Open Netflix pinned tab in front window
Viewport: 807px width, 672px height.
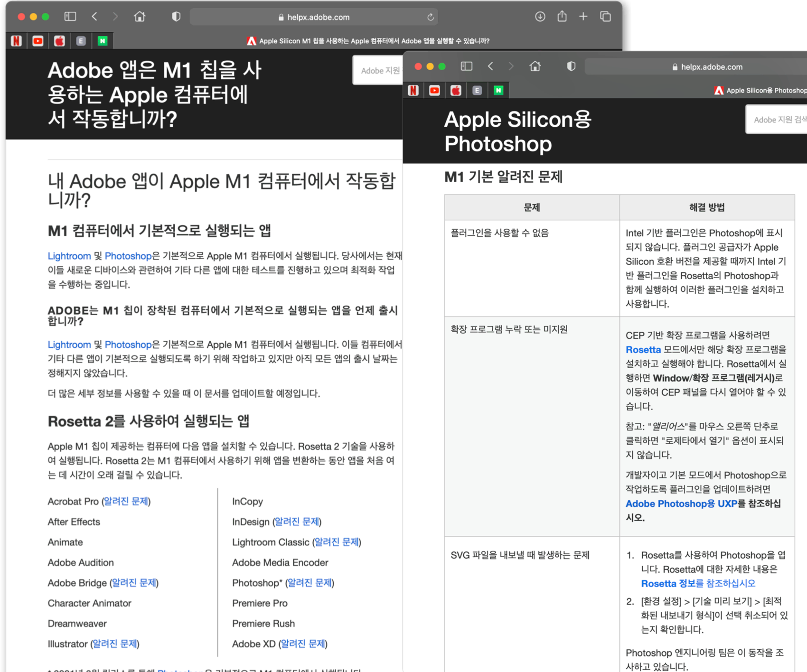(413, 90)
